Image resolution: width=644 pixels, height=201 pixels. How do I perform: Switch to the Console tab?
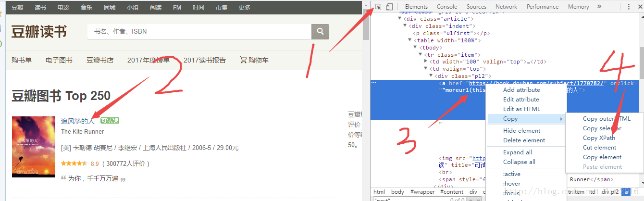447,7
